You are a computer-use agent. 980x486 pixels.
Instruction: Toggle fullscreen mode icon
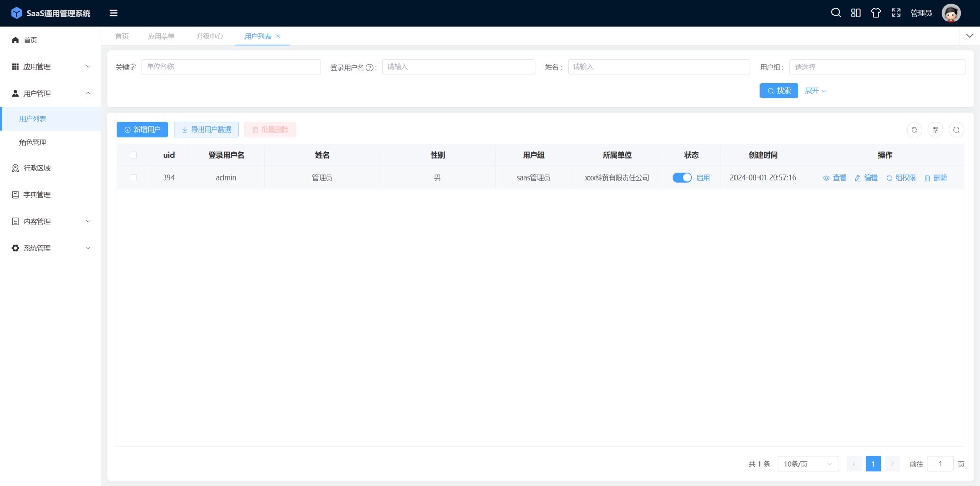click(896, 13)
